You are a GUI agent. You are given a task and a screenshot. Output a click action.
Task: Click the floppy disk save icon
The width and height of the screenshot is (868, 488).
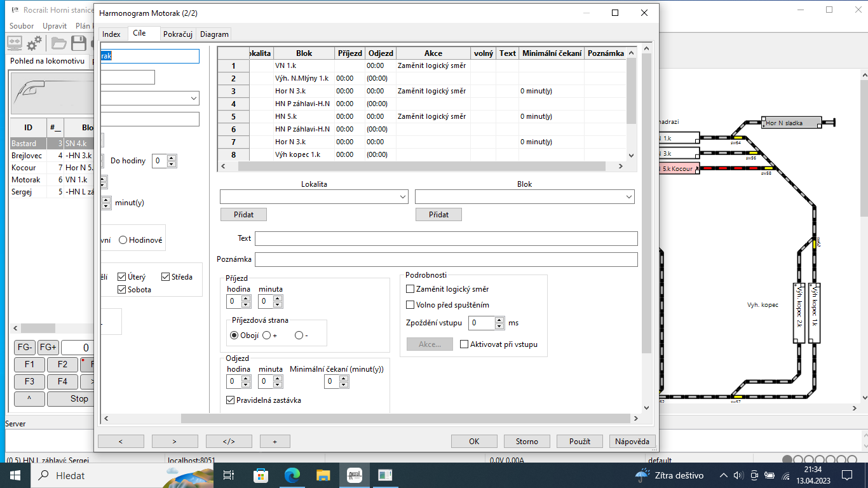tap(79, 43)
